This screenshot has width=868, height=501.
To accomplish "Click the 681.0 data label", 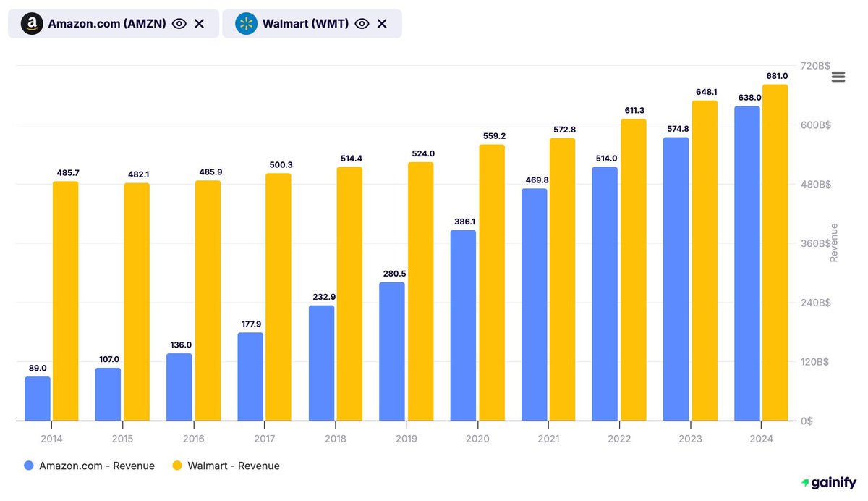I will pyautogui.click(x=776, y=76).
